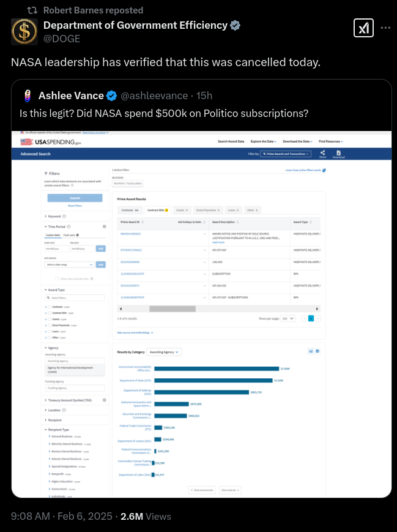This screenshot has height=532, width=397.
Task: Select the Grants results tab
Action: coord(182,211)
